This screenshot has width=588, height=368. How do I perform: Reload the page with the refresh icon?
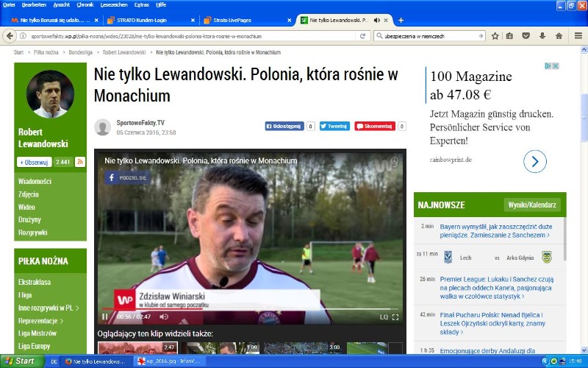pyautogui.click(x=362, y=36)
